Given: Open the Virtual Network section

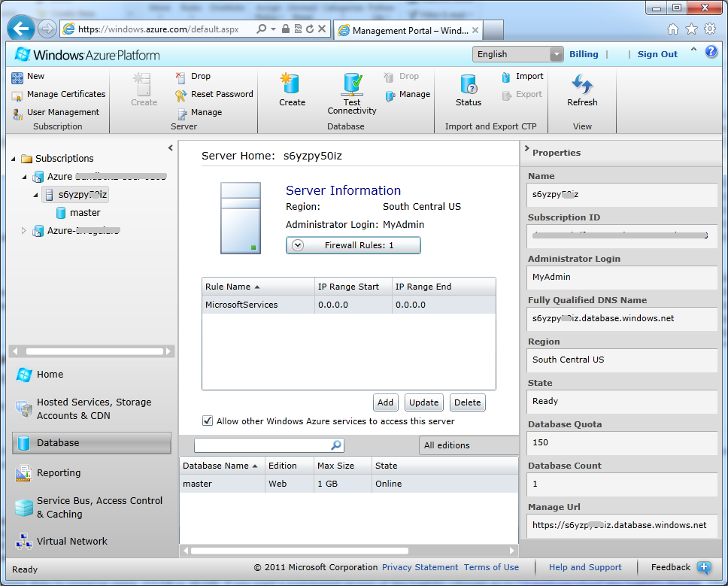Looking at the screenshot, I should coord(92,541).
